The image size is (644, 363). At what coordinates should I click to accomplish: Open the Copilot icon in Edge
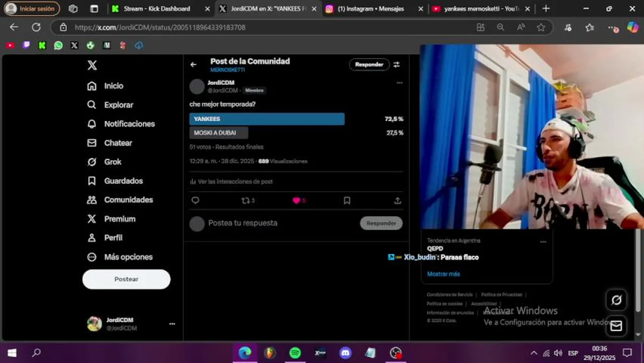click(633, 27)
